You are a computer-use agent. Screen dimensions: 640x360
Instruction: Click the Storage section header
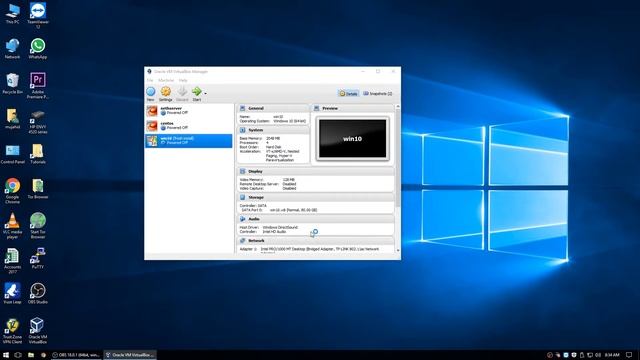tap(316, 197)
